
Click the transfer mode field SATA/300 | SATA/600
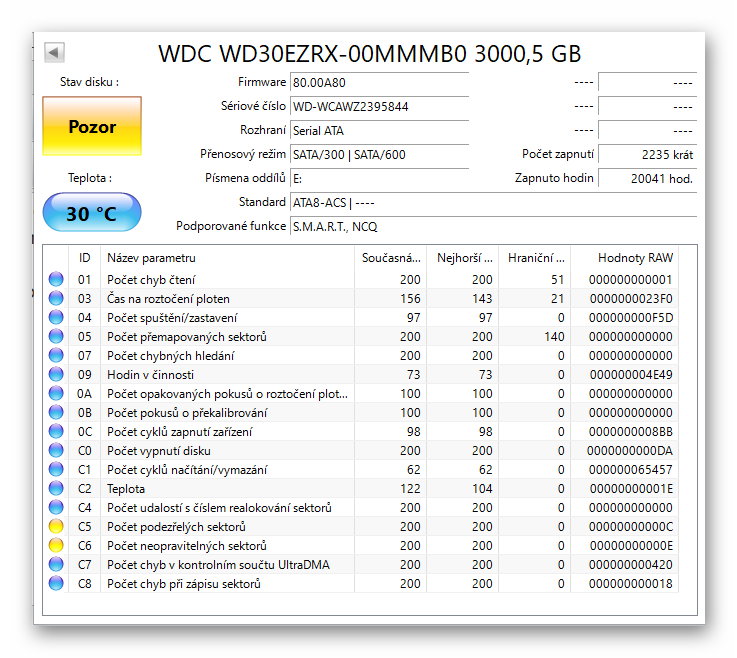point(380,155)
